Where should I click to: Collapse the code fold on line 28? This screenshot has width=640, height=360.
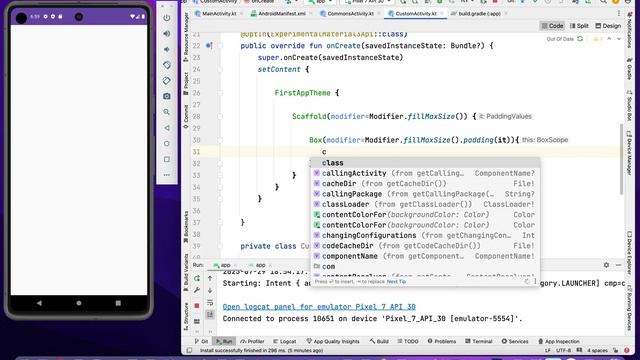[x=220, y=116]
